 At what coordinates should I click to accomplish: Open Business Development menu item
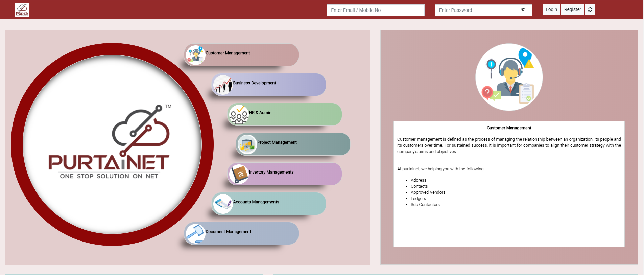(269, 85)
